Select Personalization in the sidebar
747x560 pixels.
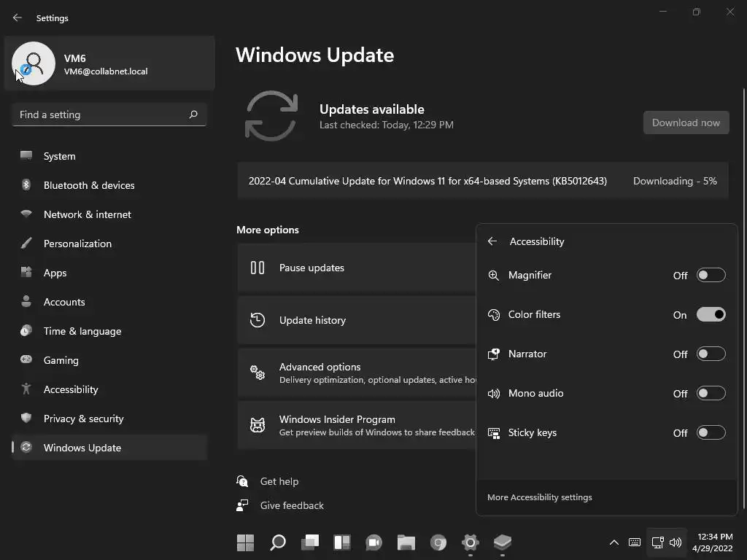click(109, 244)
